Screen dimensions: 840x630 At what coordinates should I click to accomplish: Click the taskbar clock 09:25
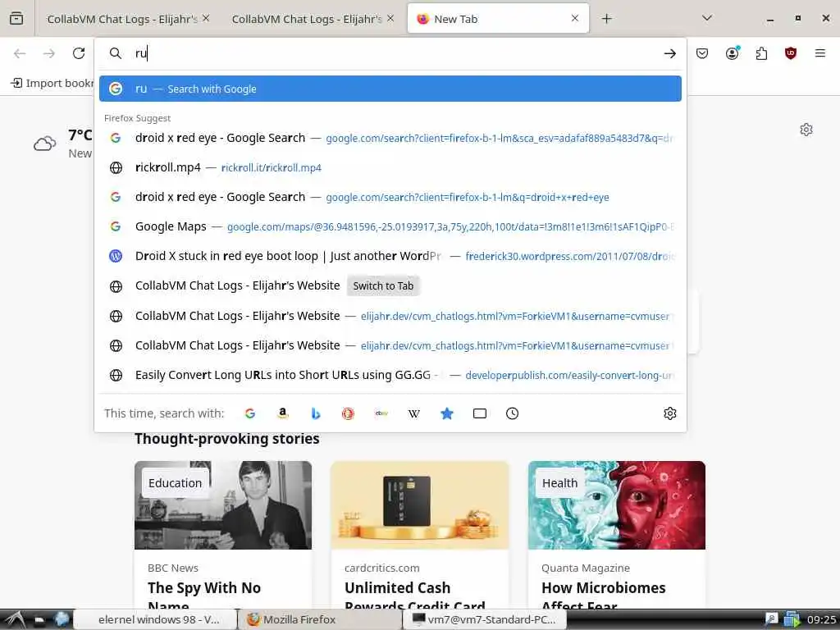(821, 620)
